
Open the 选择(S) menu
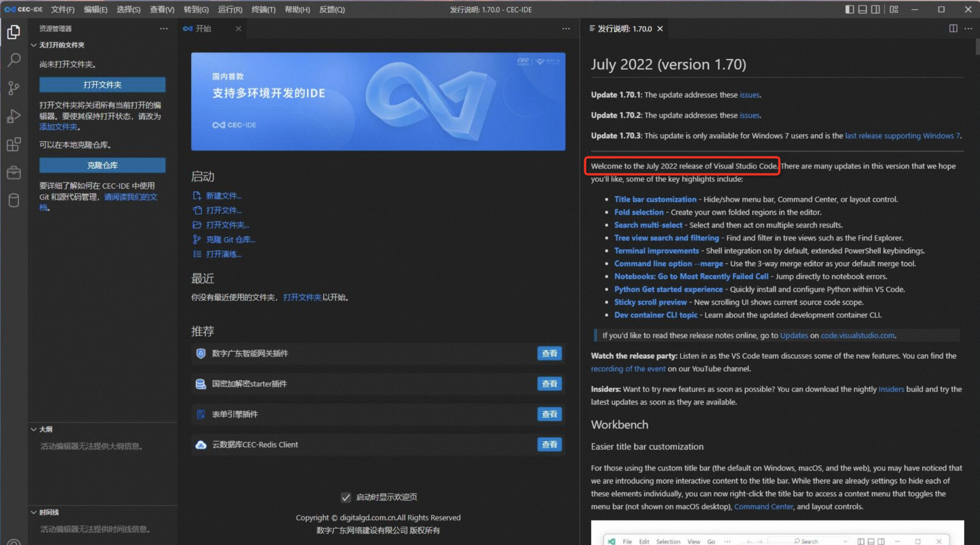click(x=128, y=9)
